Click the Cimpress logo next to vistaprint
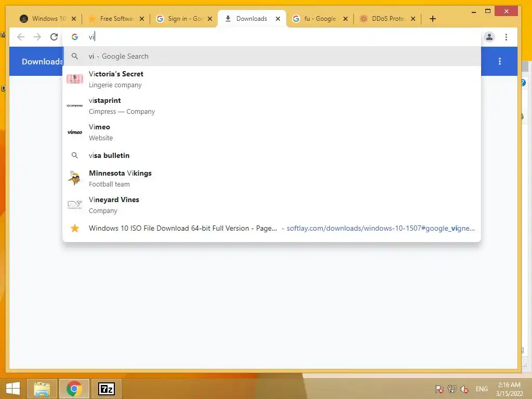Viewport: 532px width, 399px height. [x=75, y=105]
